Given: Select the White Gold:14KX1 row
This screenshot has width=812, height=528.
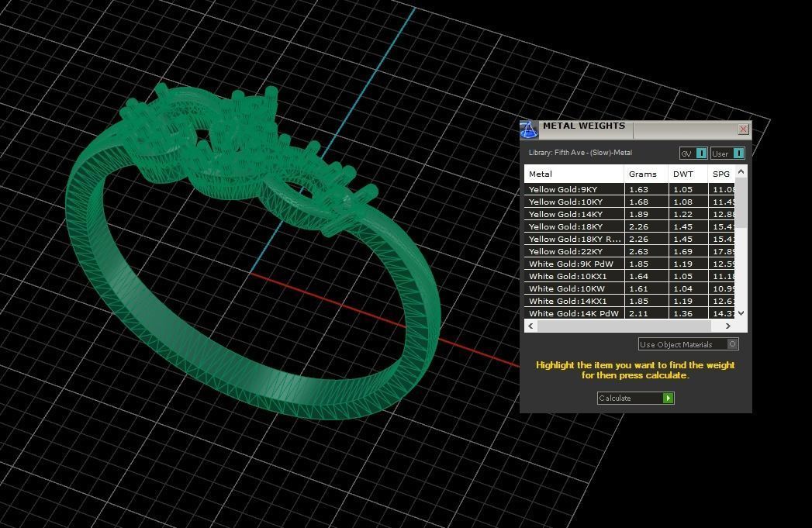Looking at the screenshot, I should tap(629, 302).
